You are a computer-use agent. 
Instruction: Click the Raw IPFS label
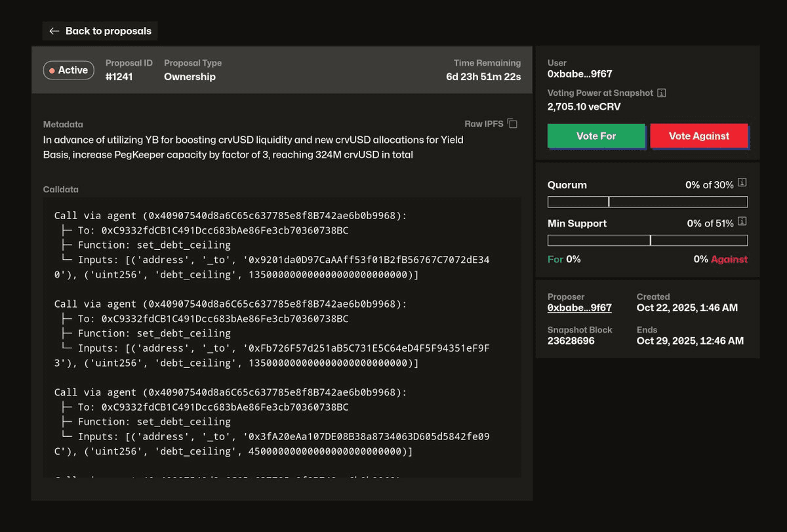[484, 124]
